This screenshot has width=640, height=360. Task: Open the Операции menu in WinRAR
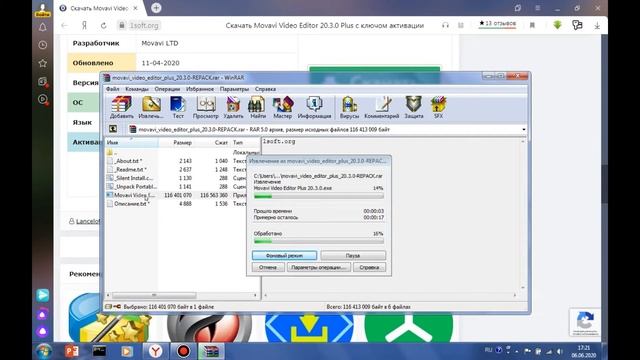167,89
